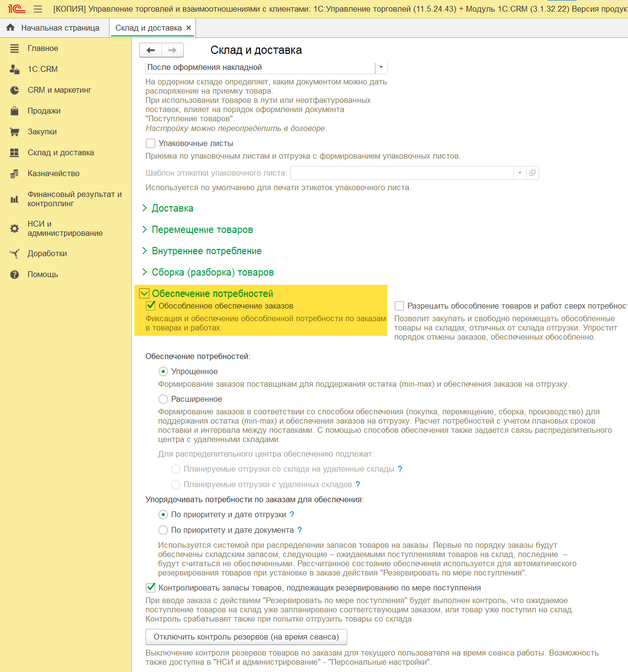The width and height of the screenshot is (628, 672).
Task: Click the НСИ и администрирование gear icon
Action: pos(15,229)
